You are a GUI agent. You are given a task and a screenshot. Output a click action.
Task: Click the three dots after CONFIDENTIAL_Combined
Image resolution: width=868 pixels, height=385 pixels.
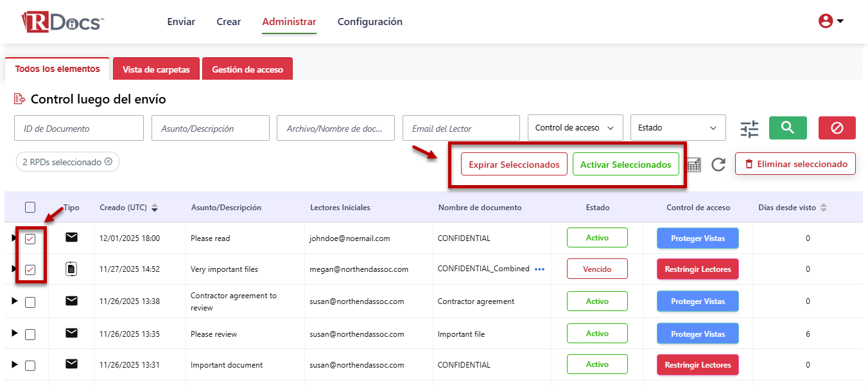click(539, 269)
